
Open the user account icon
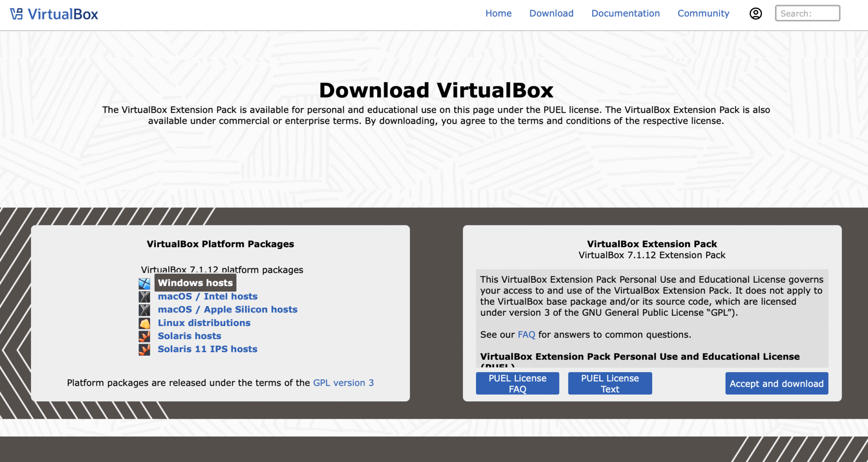[755, 14]
